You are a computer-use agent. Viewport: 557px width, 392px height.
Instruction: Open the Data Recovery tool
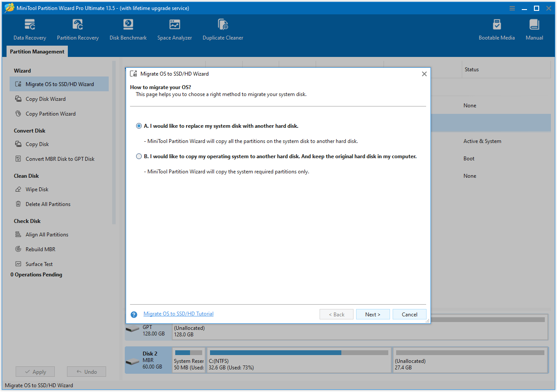(30, 29)
